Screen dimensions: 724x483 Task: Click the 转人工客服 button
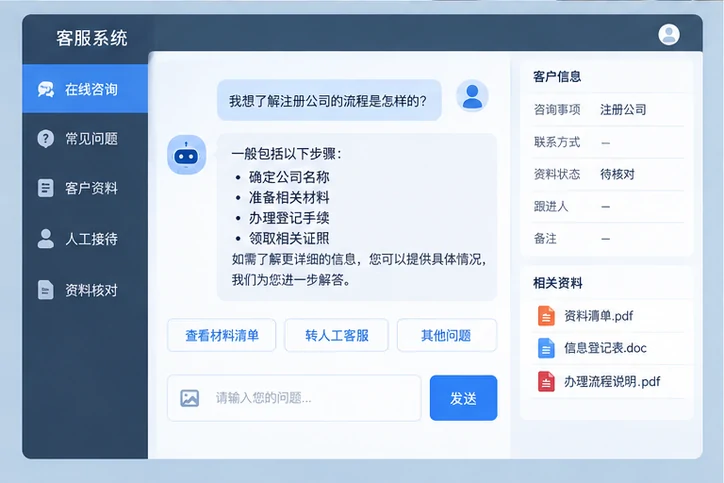coord(337,335)
